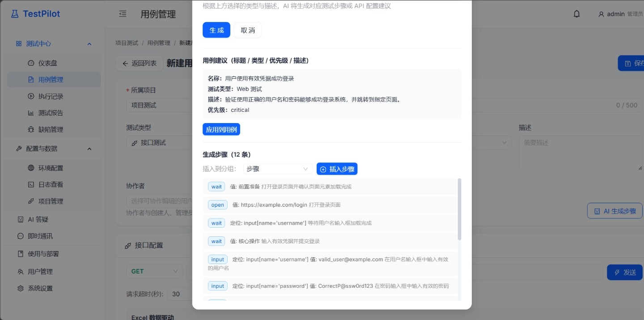Click the 系统设置 gear icon
The image size is (644, 320).
tap(20, 288)
